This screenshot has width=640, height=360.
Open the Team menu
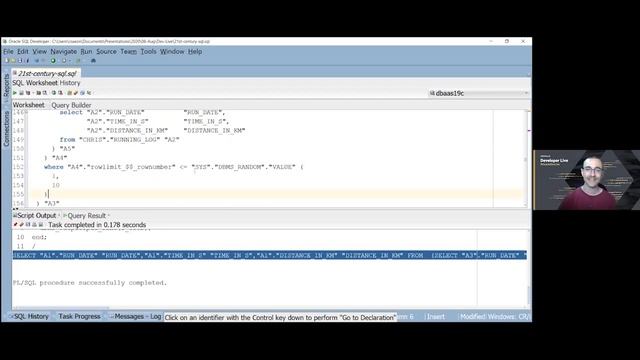[x=128, y=51]
